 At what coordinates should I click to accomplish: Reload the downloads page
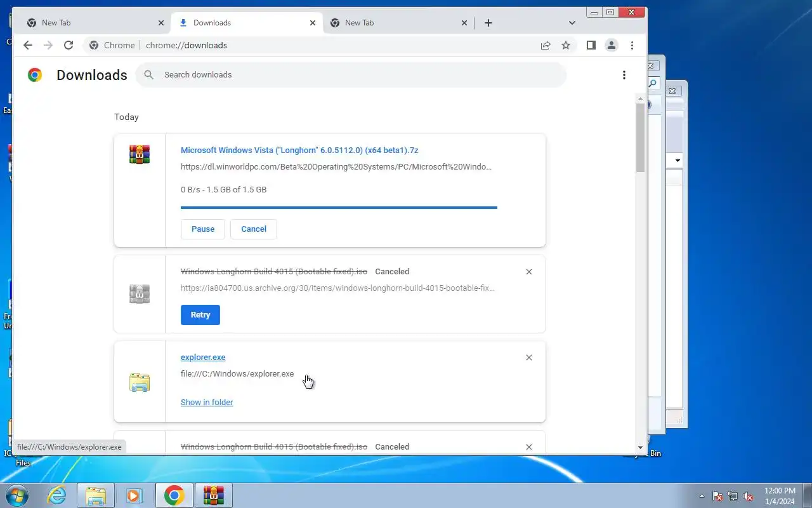[69, 45]
